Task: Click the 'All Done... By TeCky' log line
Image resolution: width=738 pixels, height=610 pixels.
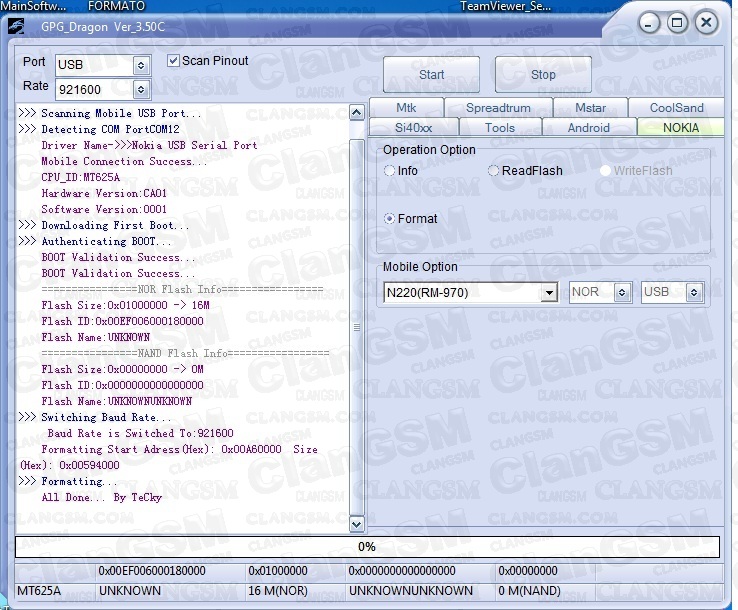Action: click(101, 498)
